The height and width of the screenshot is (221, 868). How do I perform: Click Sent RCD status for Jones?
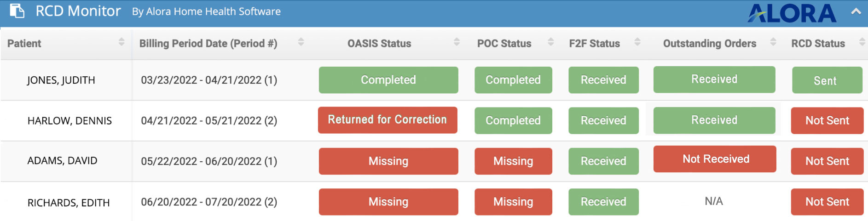coord(827,80)
